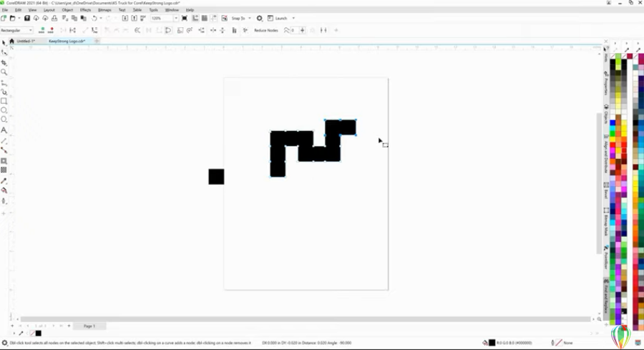Click the Open folder icon

point(12,18)
